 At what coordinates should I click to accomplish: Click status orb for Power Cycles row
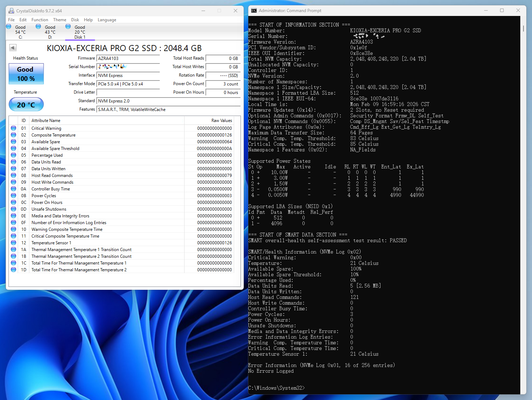13,195
